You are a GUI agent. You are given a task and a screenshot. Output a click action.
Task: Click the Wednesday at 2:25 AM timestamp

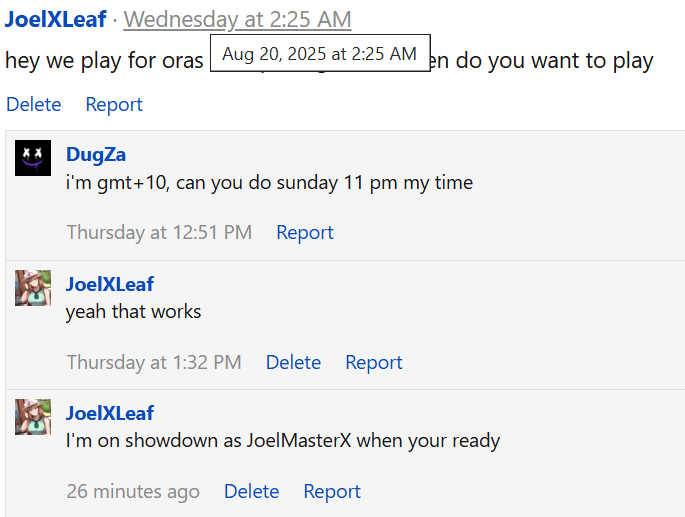coord(237,20)
